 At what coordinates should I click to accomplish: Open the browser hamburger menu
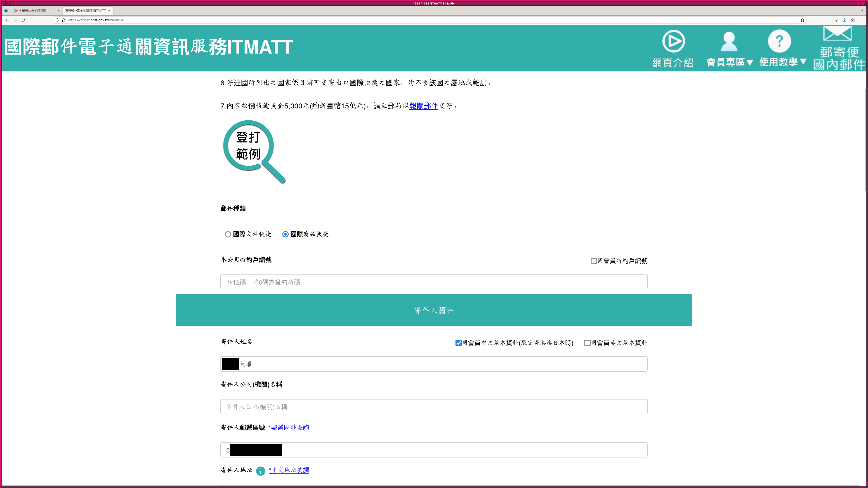click(861, 20)
